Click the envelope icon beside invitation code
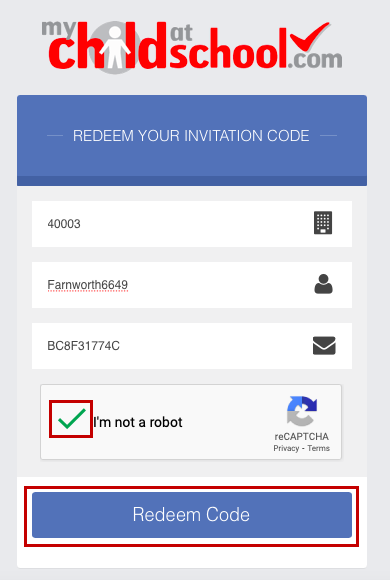Viewport: 390px width, 580px height. click(x=324, y=345)
